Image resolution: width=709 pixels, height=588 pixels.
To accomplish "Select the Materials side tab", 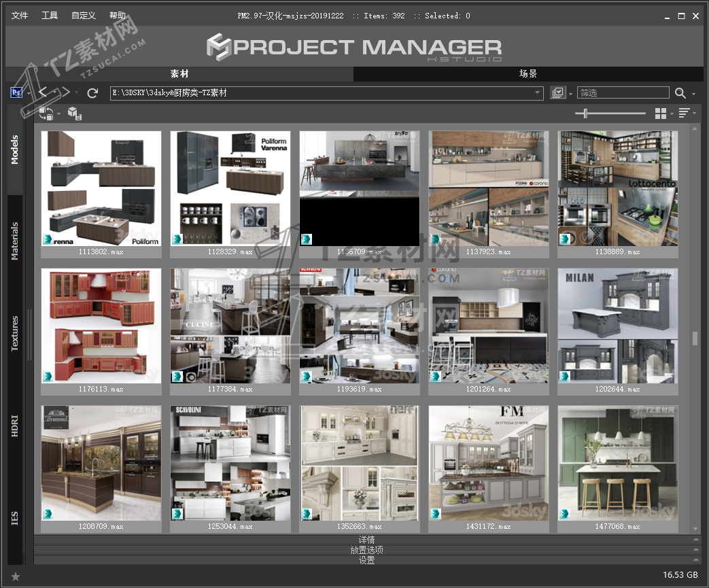I will point(15,241).
